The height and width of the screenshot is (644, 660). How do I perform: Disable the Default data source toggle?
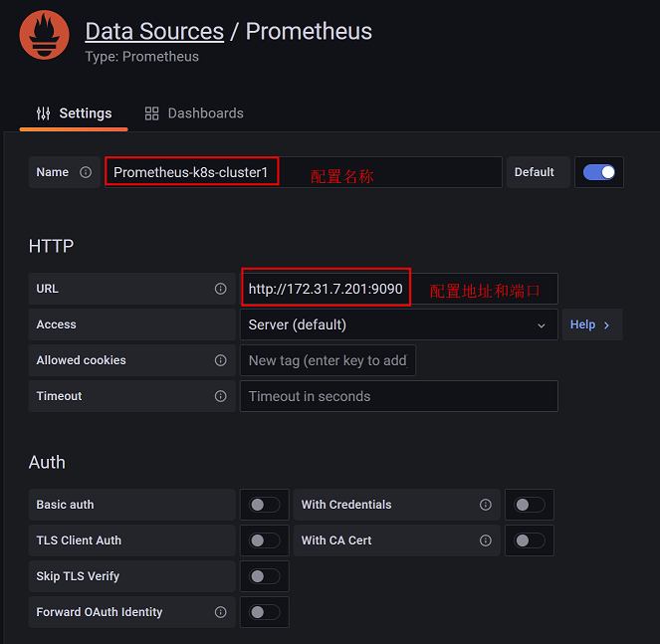point(599,172)
